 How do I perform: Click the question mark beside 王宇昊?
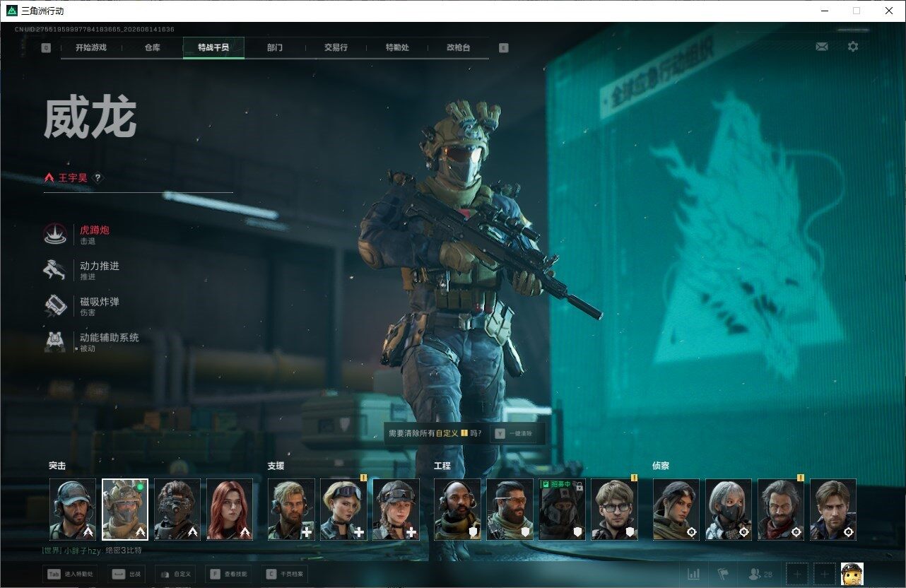point(98,178)
